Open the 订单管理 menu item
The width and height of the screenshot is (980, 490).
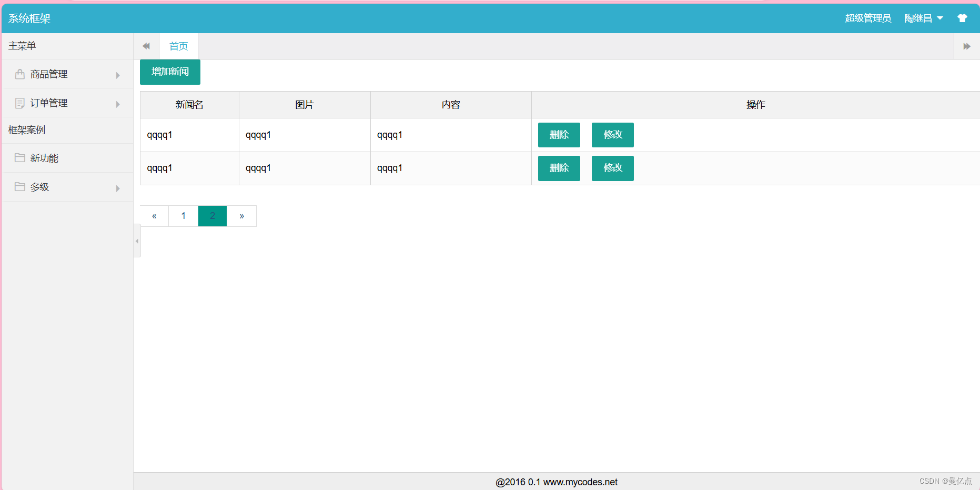(x=67, y=103)
